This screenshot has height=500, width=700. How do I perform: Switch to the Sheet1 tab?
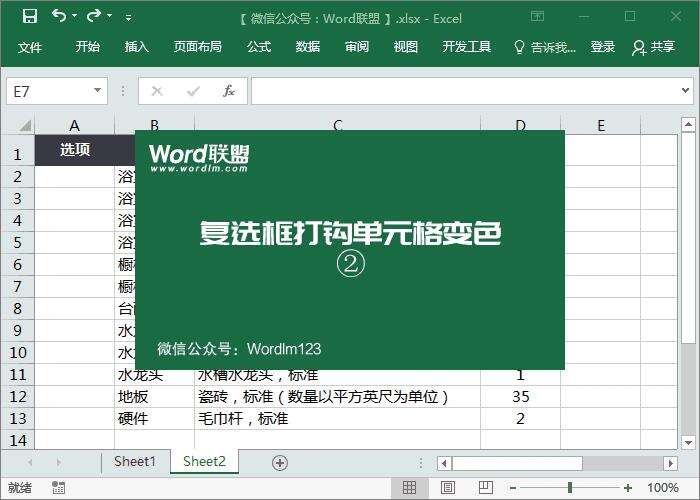135,462
